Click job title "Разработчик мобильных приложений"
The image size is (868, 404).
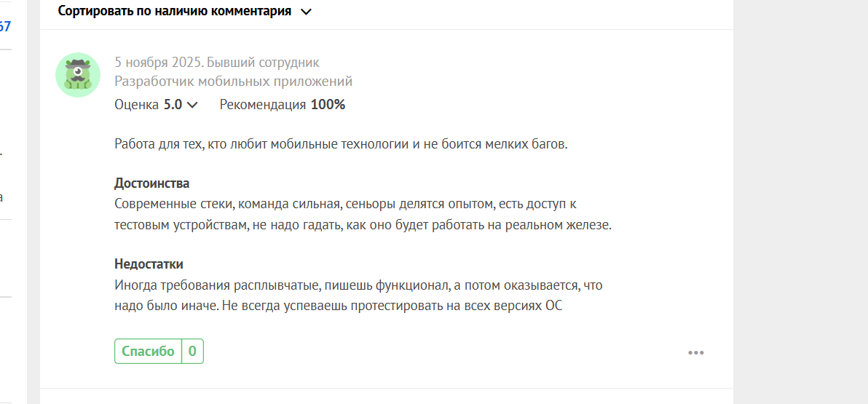tap(233, 82)
